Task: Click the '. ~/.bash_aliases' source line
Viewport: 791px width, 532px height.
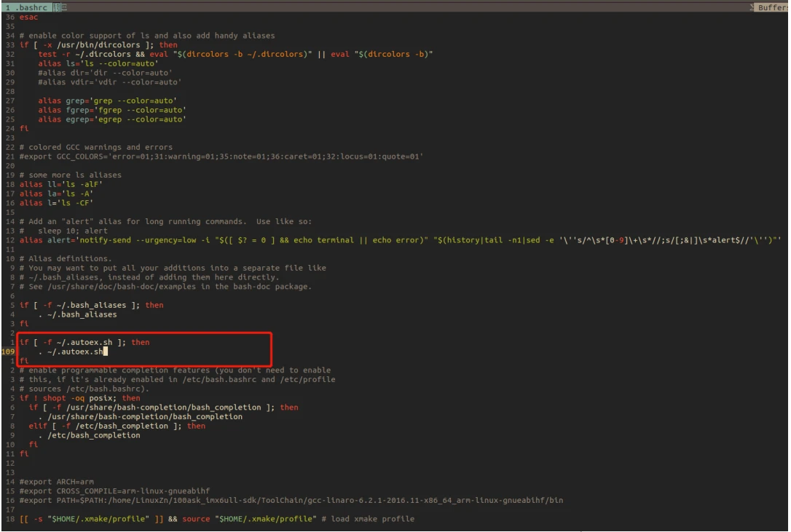Action: [x=77, y=314]
